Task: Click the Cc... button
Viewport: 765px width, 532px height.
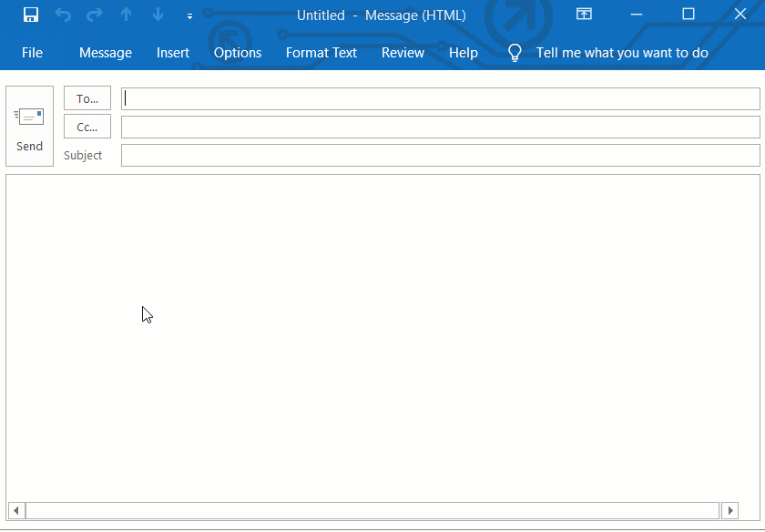Action: [87, 127]
